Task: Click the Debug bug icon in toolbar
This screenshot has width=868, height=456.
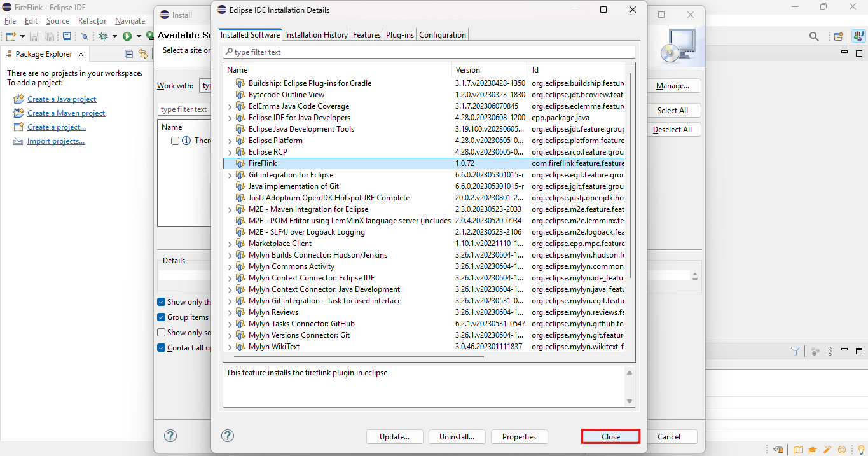Action: tap(103, 36)
